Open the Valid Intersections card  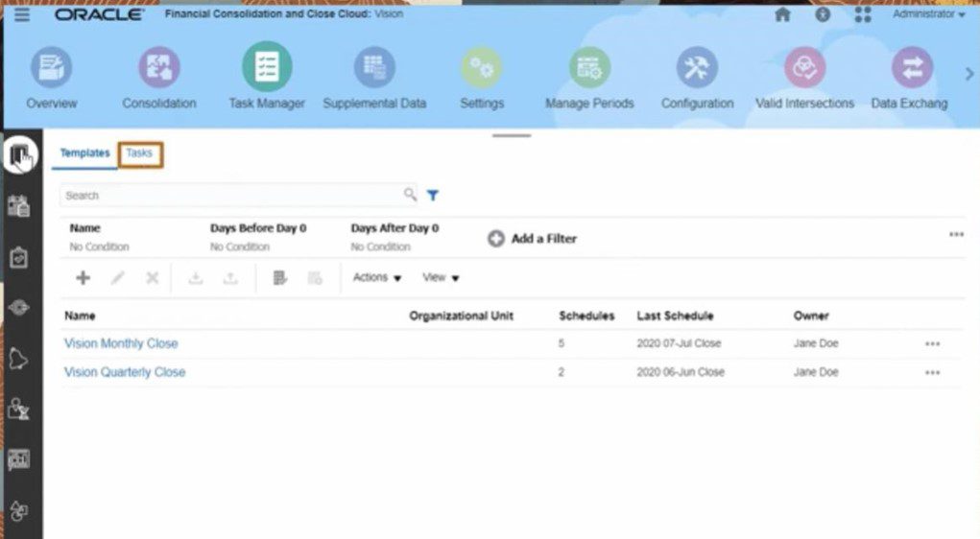(805, 79)
